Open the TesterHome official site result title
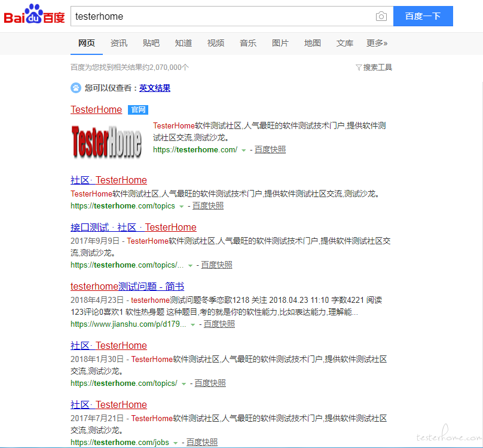The width and height of the screenshot is (483, 448). pyautogui.click(x=96, y=110)
